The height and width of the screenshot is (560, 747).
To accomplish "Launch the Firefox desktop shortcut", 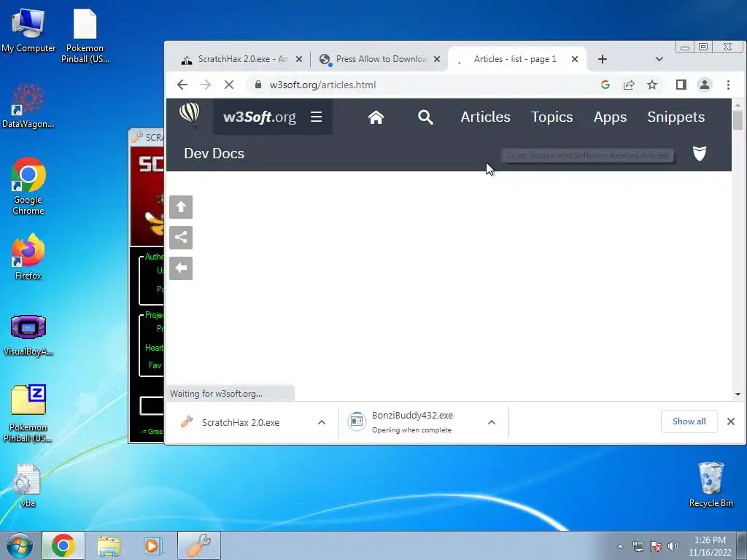I will tap(28, 256).
